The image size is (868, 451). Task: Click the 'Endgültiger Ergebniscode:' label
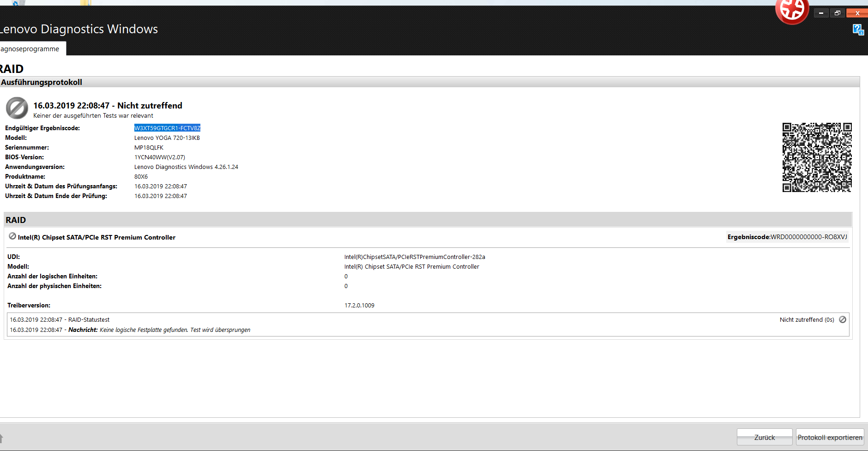(x=42, y=128)
